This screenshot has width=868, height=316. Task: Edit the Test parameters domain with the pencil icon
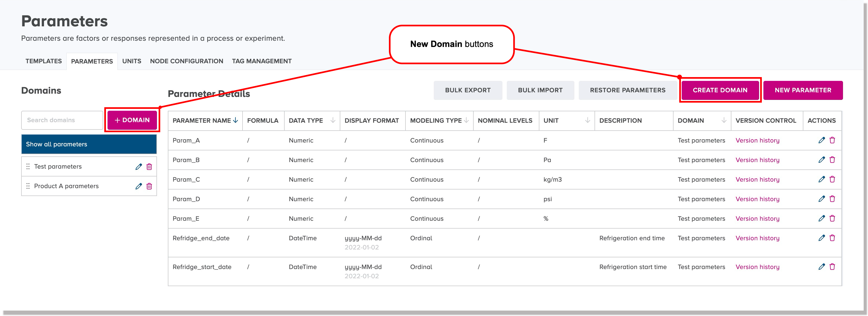click(x=139, y=166)
